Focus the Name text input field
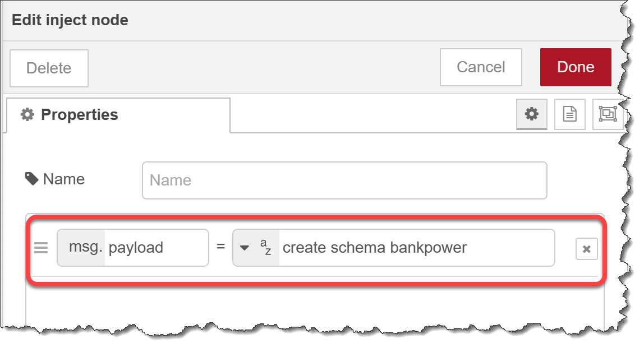This screenshot has height=348, width=644. click(x=344, y=180)
